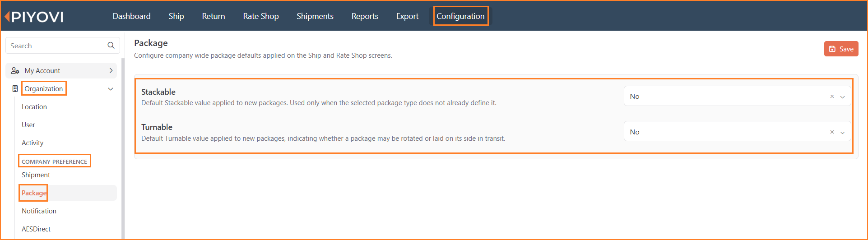Click the My Account label
The image size is (868, 240).
click(x=42, y=71)
